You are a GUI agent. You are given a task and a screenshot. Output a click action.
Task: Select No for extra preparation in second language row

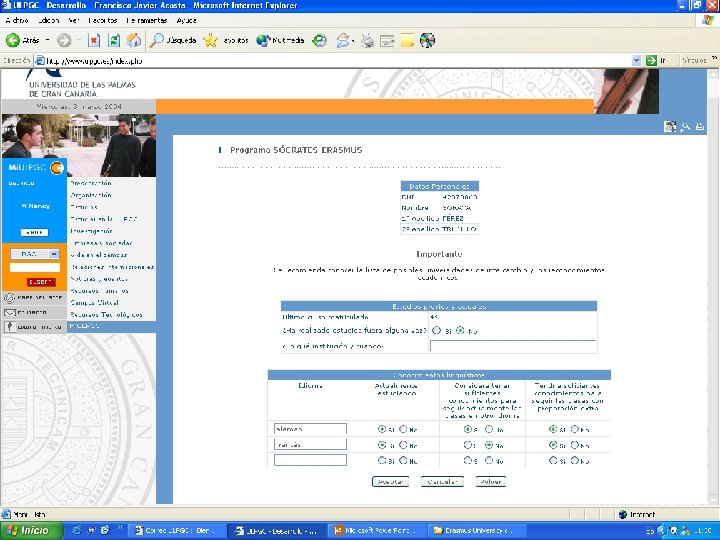point(574,444)
